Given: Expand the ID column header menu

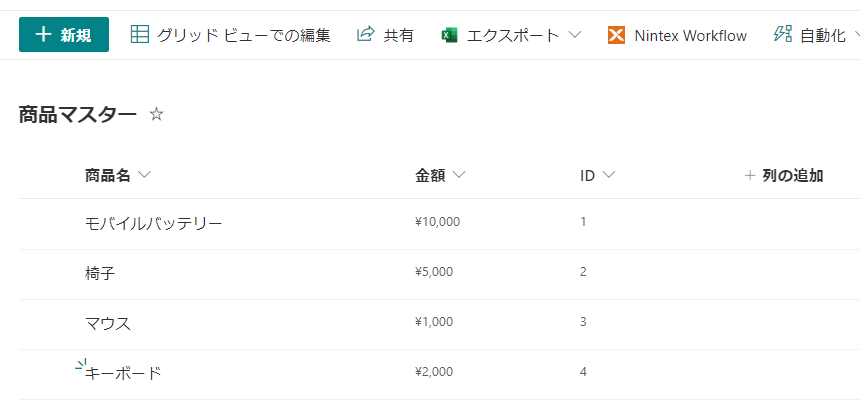Looking at the screenshot, I should (608, 176).
